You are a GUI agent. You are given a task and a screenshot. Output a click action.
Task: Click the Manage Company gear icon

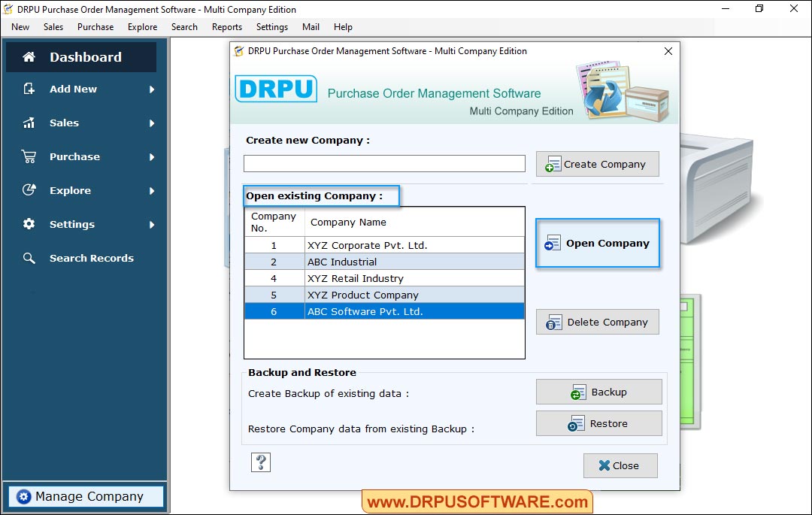[23, 496]
